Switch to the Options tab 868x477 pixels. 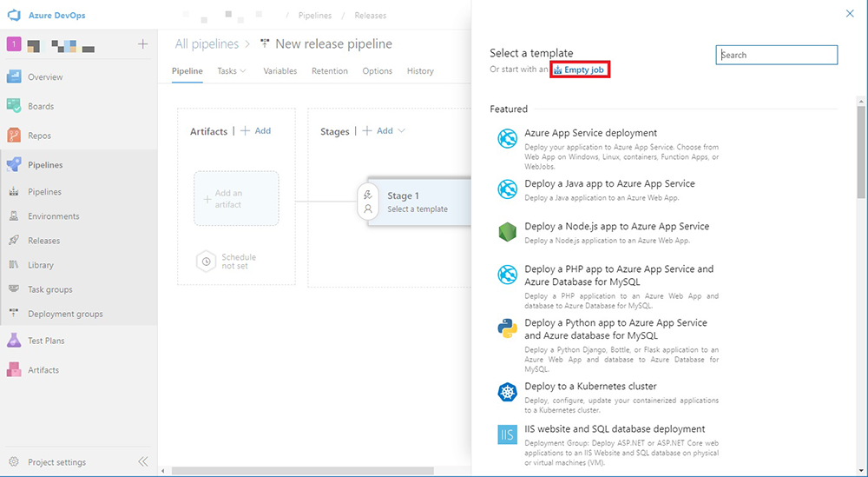(x=378, y=71)
